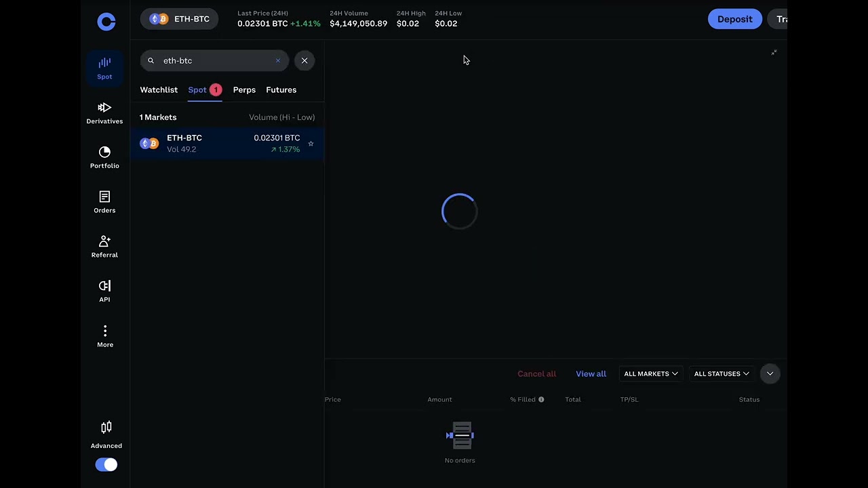Viewport: 868px width, 488px height.
Task: Click the Total column header
Action: pyautogui.click(x=573, y=399)
